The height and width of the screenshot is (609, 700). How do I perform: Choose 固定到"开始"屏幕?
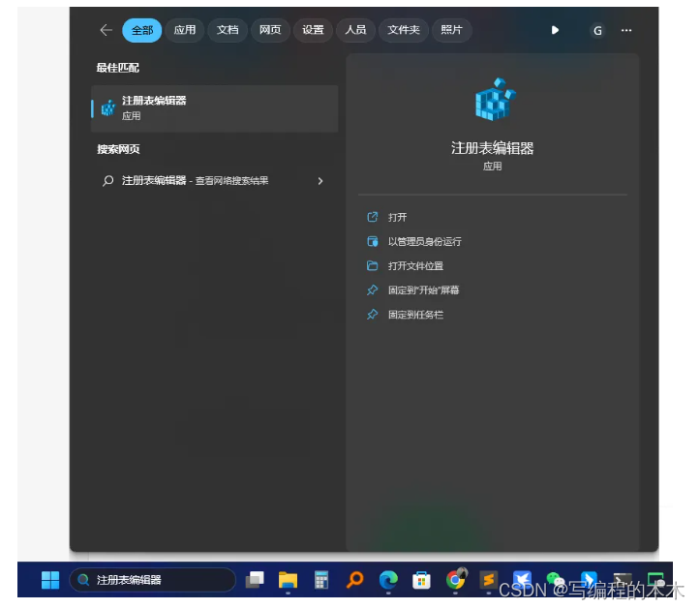point(423,290)
